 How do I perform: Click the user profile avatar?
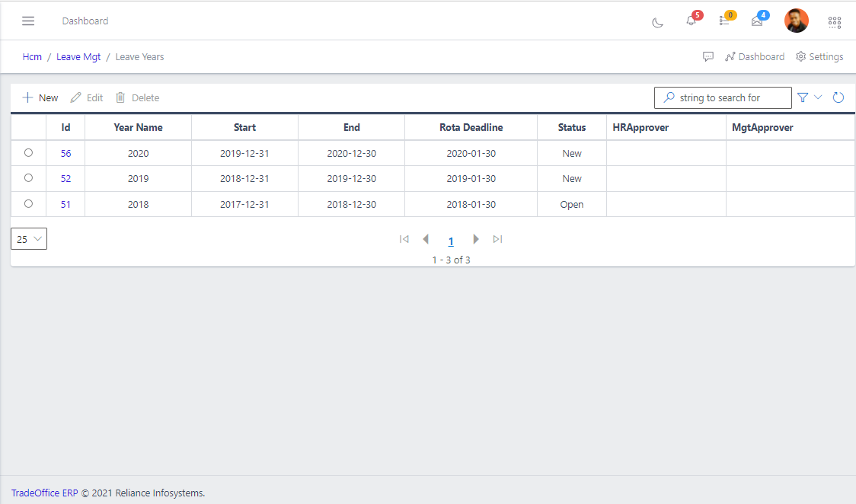(797, 21)
